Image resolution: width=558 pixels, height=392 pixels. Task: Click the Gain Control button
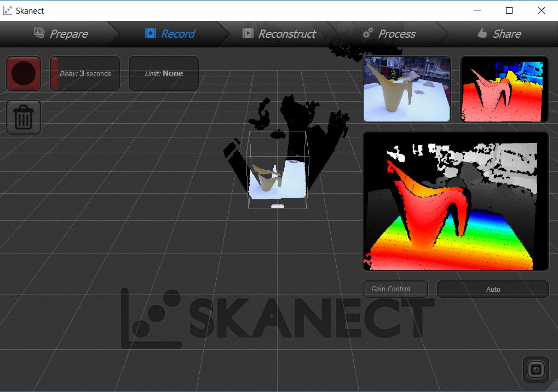395,289
